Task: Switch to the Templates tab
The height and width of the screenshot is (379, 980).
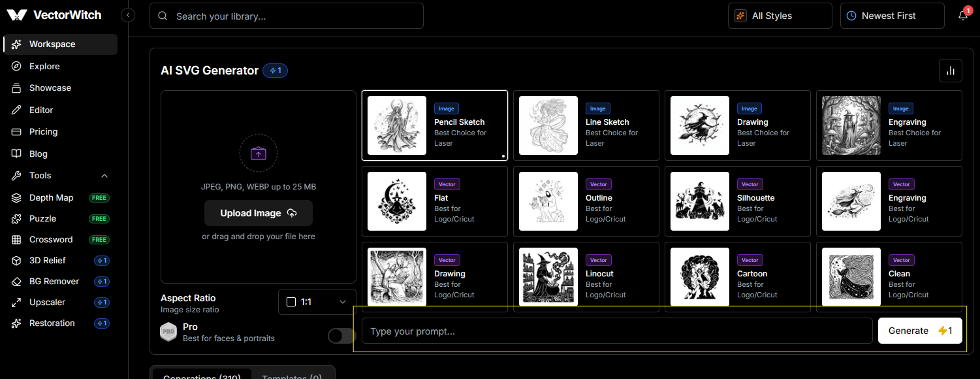Action: [292, 374]
